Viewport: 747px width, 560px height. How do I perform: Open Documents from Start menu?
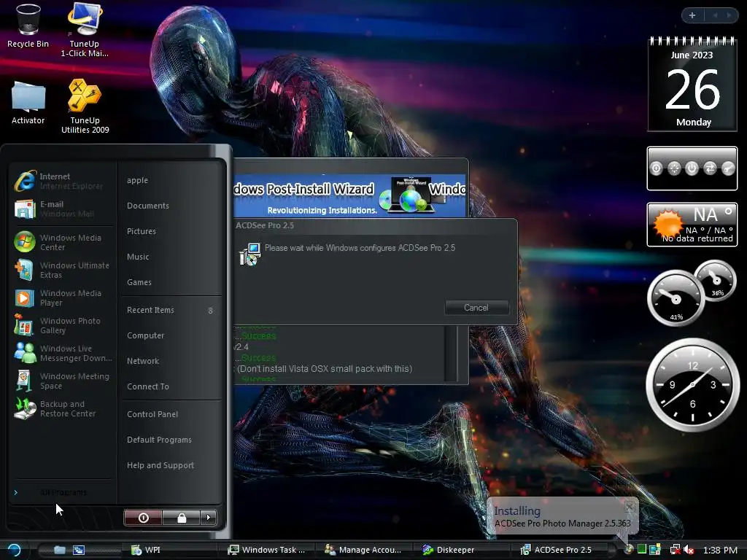[x=171, y=206]
